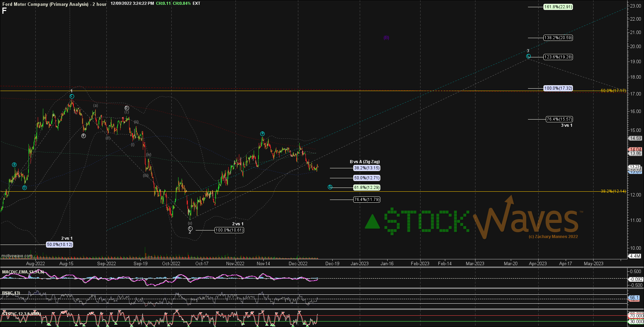
Task: Click the 16.00 price axis label
Action: click(x=635, y=111)
